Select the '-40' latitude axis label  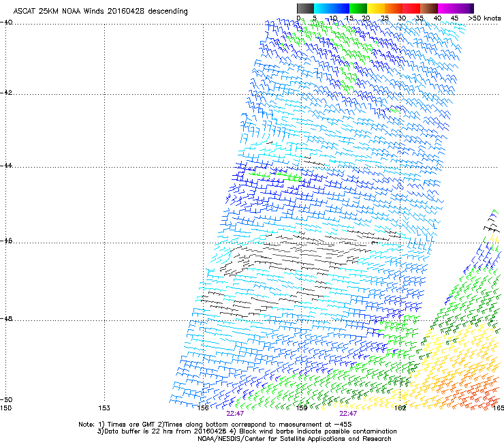coord(6,22)
